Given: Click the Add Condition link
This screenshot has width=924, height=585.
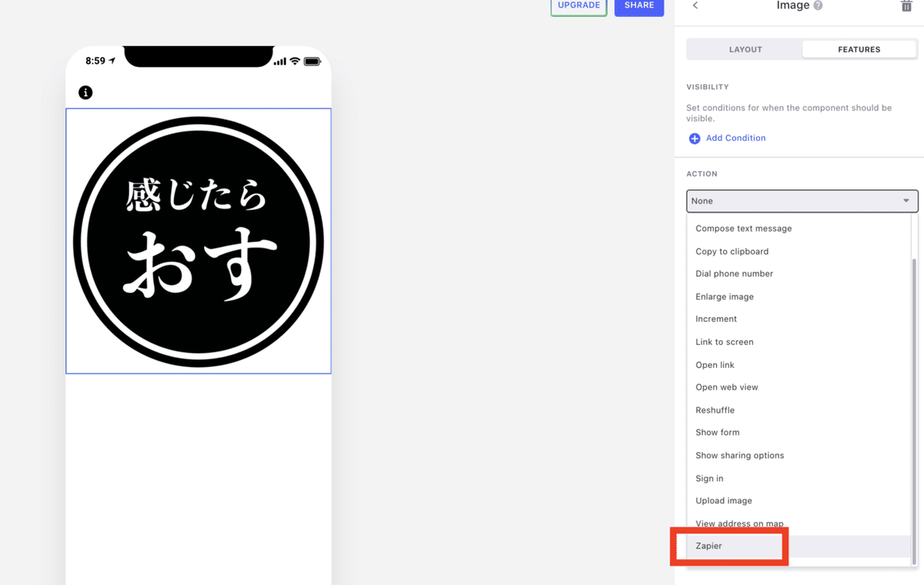Looking at the screenshot, I should [735, 138].
